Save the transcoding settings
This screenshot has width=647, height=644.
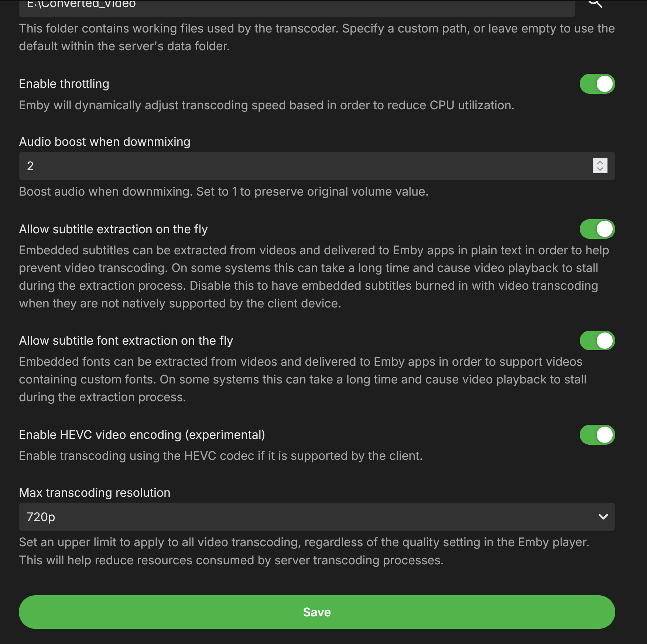(317, 612)
